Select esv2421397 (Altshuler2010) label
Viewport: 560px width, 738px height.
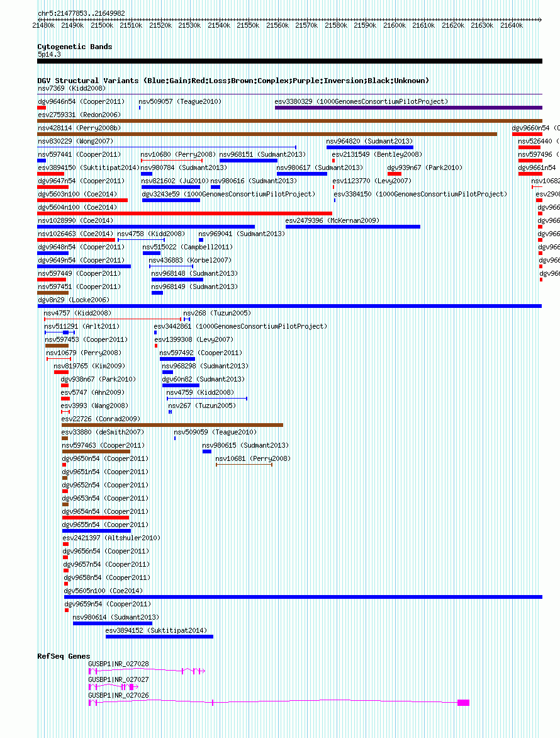click(x=111, y=538)
